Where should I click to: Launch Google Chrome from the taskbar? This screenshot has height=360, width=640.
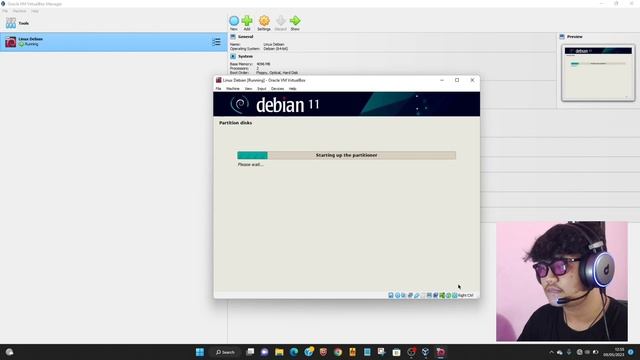coord(338,352)
